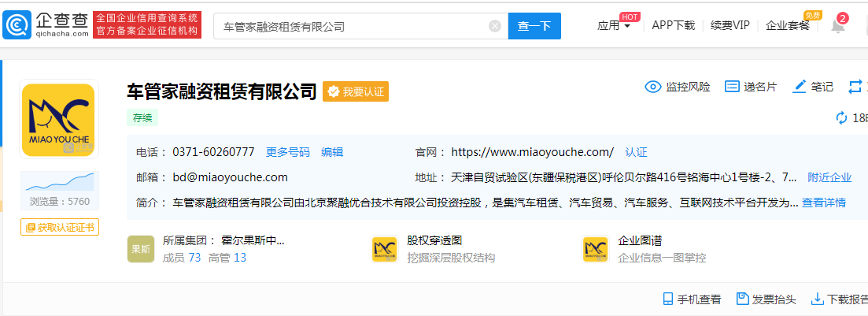The width and height of the screenshot is (868, 316).
Task: Open the 更多号码 link
Action: coord(288,152)
